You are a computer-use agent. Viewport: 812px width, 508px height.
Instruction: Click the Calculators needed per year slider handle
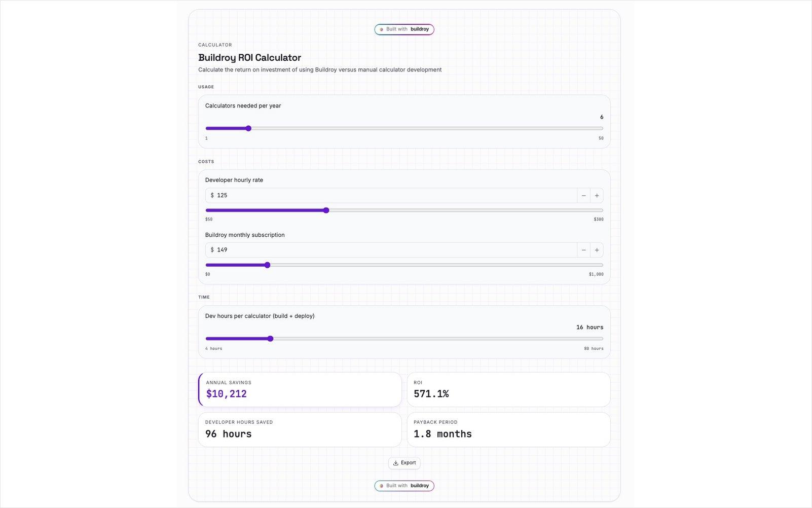[248, 128]
